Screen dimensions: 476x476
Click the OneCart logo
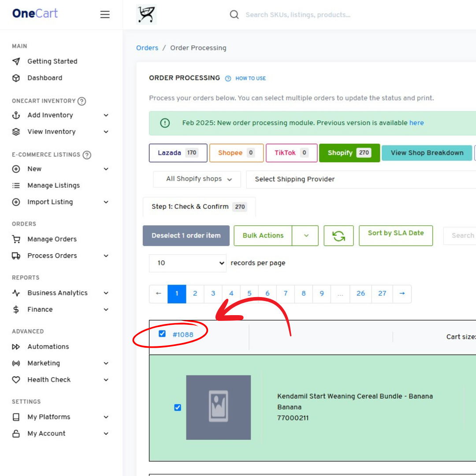pos(35,13)
